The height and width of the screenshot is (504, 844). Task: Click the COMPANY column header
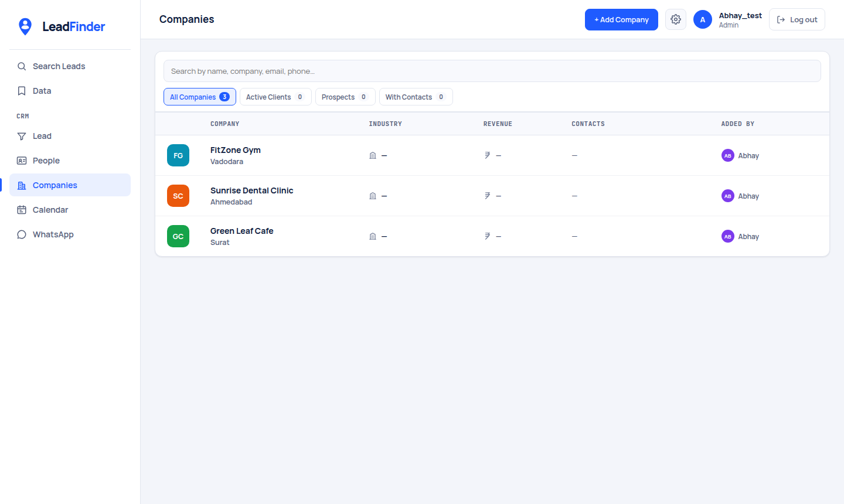[225, 124]
